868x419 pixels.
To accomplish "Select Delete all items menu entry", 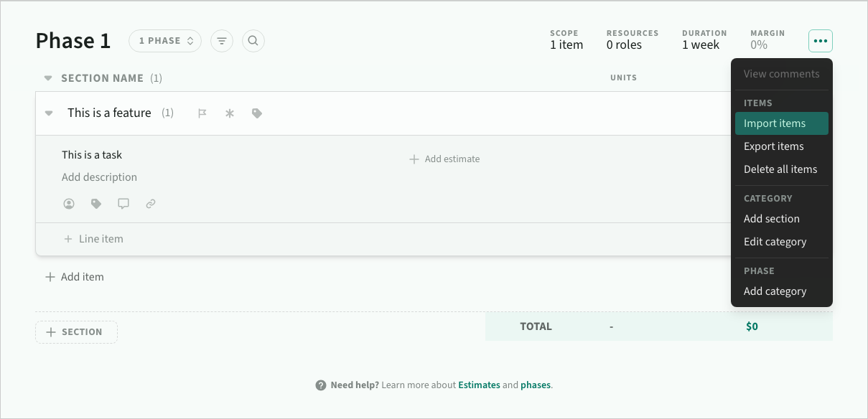I will click(x=780, y=169).
